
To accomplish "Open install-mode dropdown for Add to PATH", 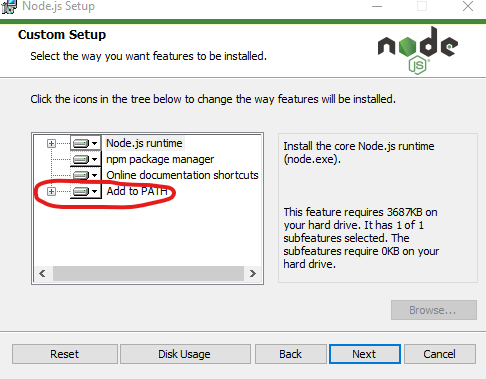I will coord(86,191).
